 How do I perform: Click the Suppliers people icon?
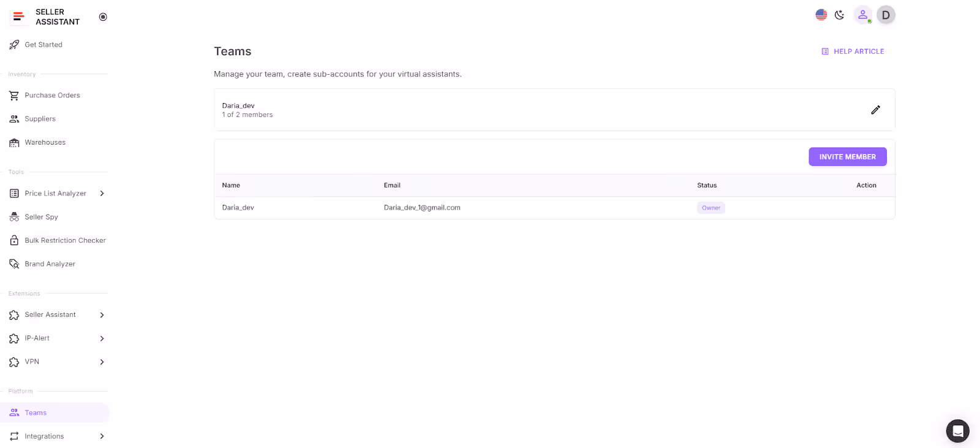[x=14, y=119]
